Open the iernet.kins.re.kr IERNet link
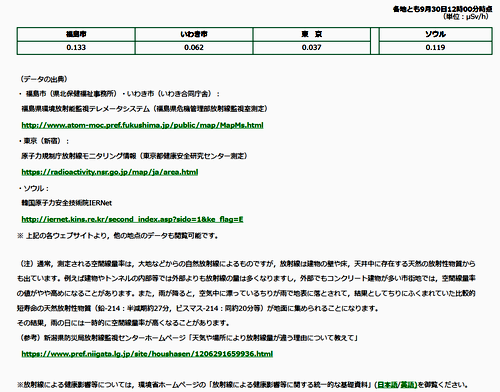Screen dimensions: 500x392 [132, 219]
